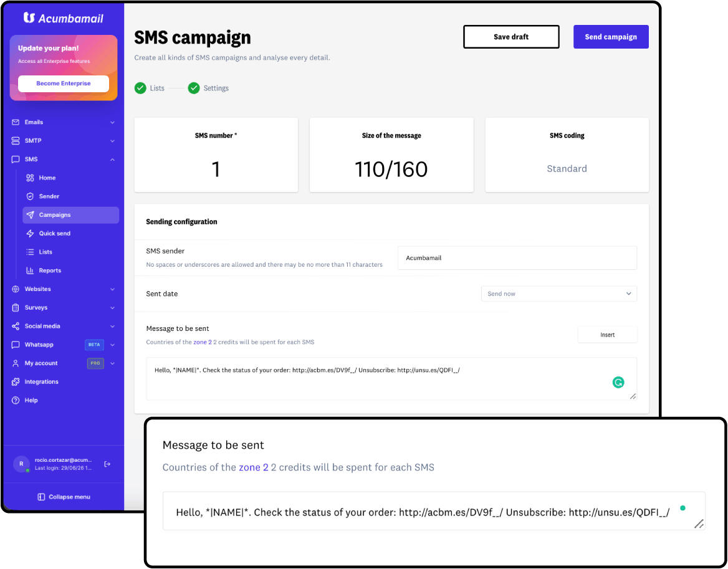The height and width of the screenshot is (569, 728).
Task: Click the Surveys clipboard icon
Action: pyautogui.click(x=16, y=308)
